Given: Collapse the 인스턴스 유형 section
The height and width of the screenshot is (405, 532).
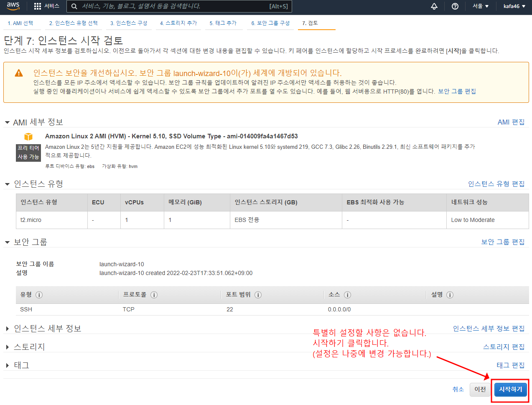Looking at the screenshot, I should 7,184.
